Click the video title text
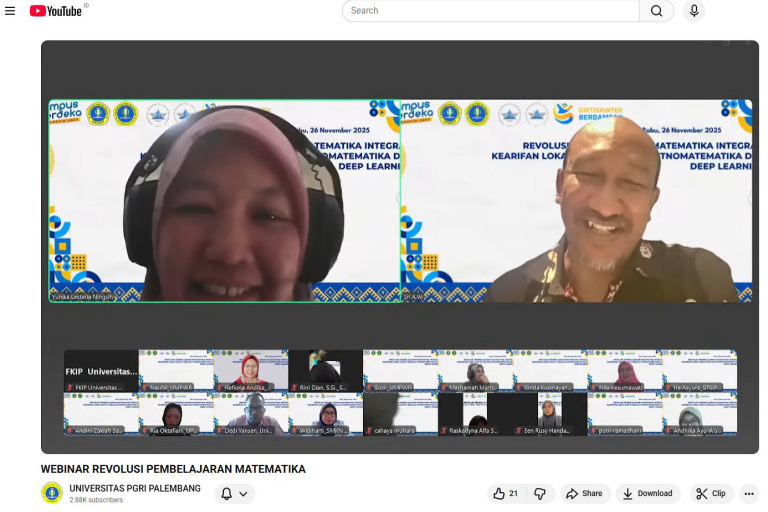Image resolution: width=768 pixels, height=512 pixels. coord(173,468)
